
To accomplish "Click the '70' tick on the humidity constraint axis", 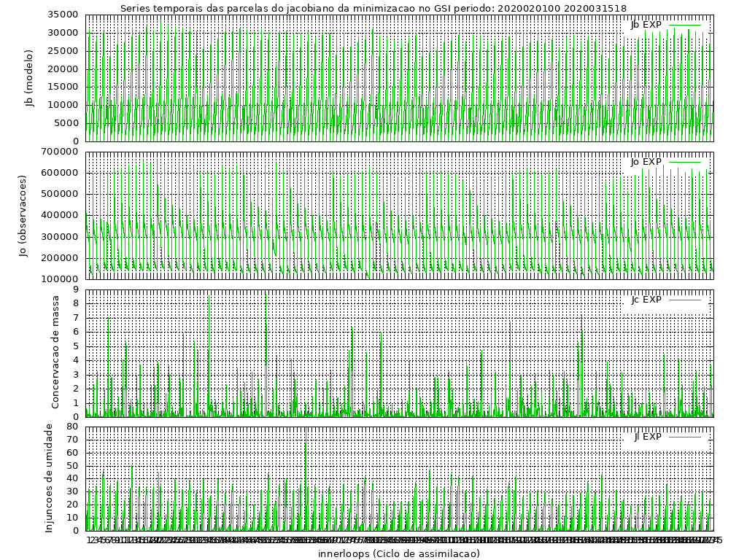I will click(72, 440).
